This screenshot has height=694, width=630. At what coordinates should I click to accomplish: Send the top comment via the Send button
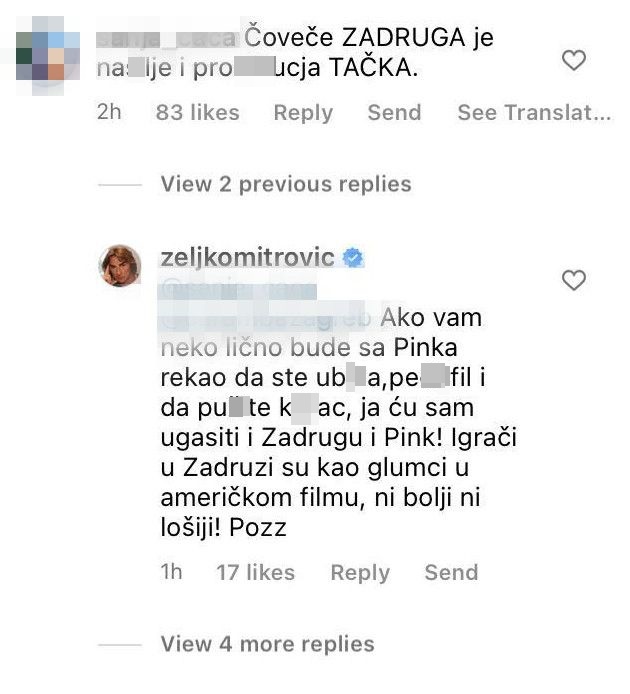pyautogui.click(x=394, y=112)
